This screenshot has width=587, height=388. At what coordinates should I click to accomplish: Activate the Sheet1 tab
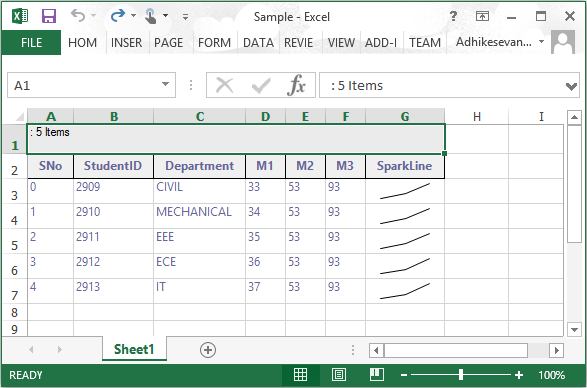tap(134, 349)
